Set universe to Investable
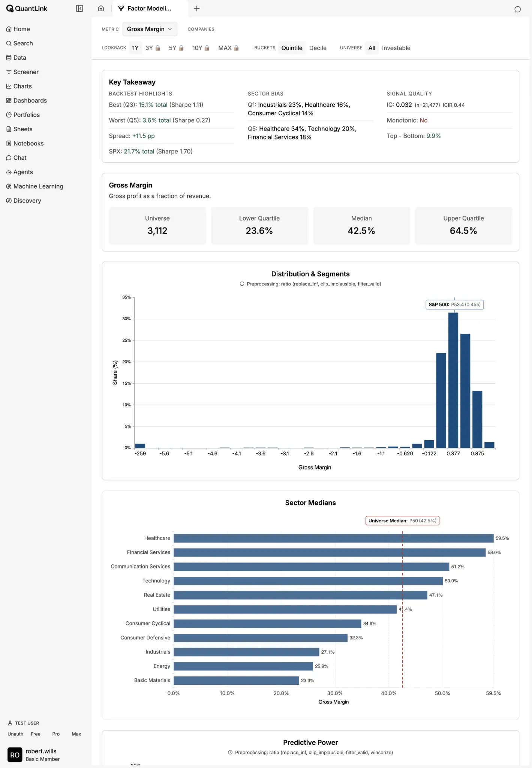532x768 pixels. pos(396,48)
